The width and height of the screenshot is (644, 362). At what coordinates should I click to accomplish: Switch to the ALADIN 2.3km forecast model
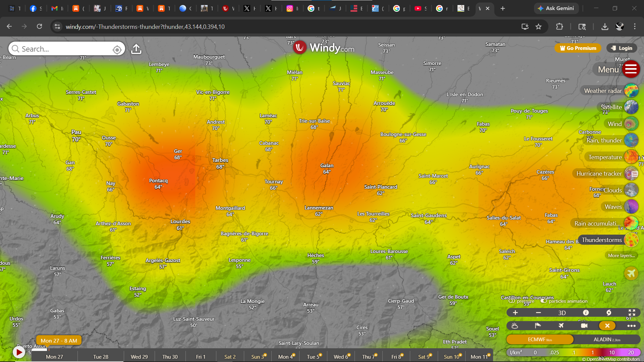[x=606, y=340]
